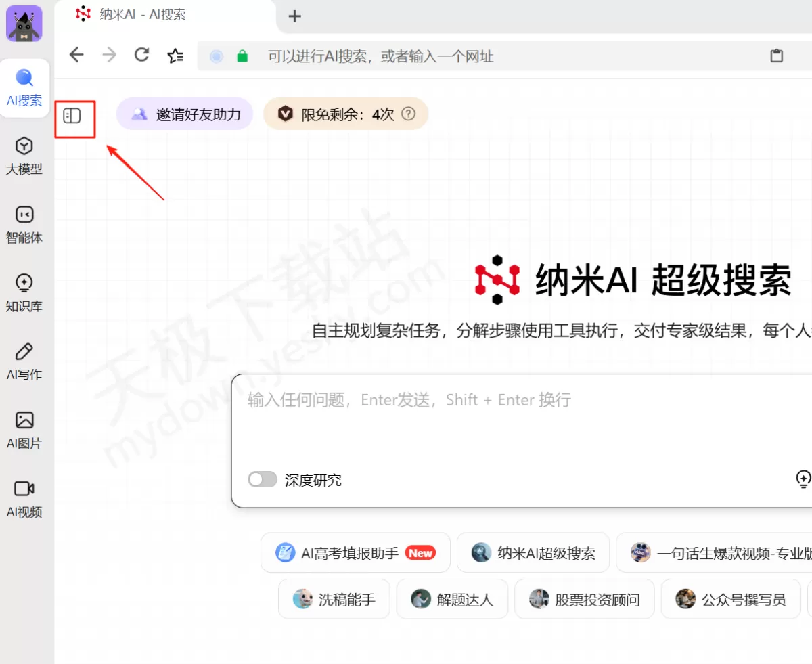Screen dimensions: 812x664
Task: Click the blue AI search mode icon in address bar
Action: [x=217, y=56]
